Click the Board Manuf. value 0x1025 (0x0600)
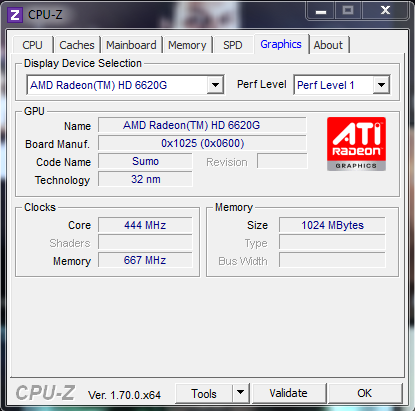This screenshot has height=412, width=417. [x=202, y=143]
